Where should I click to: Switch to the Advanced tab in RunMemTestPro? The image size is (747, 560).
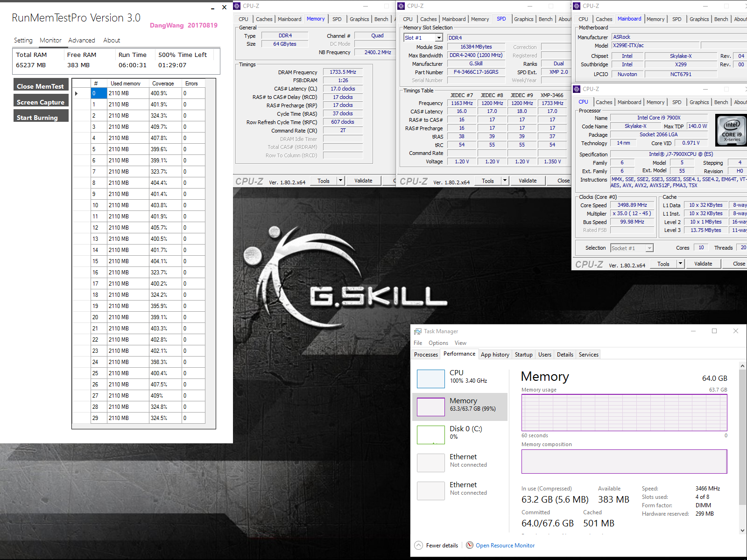82,40
